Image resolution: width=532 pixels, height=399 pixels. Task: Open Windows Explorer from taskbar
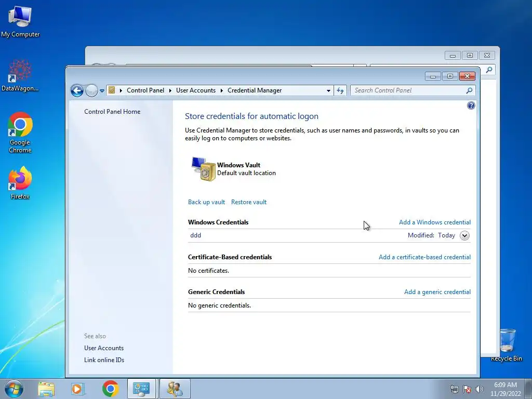[x=46, y=389]
